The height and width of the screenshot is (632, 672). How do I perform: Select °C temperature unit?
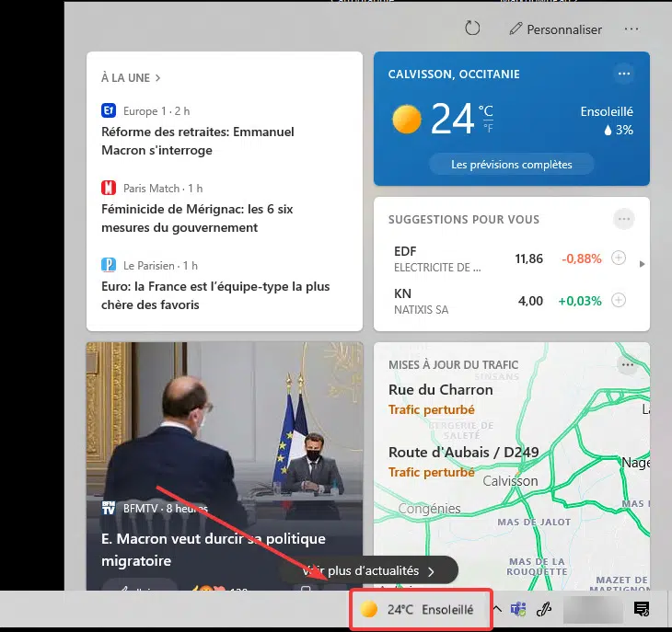pyautogui.click(x=485, y=111)
